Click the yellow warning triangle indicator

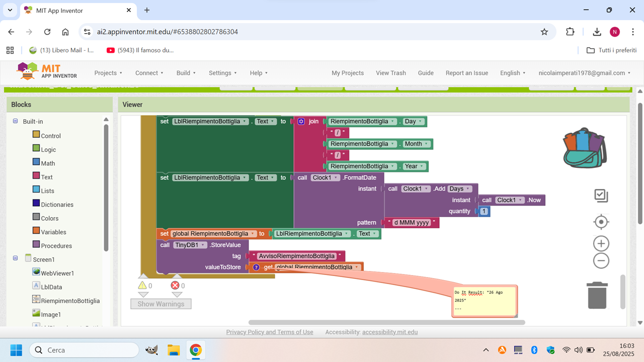[x=143, y=286]
